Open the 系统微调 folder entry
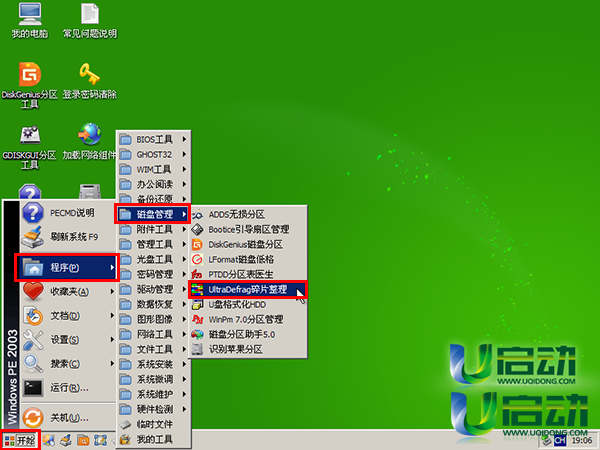The width and height of the screenshot is (600, 450). (153, 379)
